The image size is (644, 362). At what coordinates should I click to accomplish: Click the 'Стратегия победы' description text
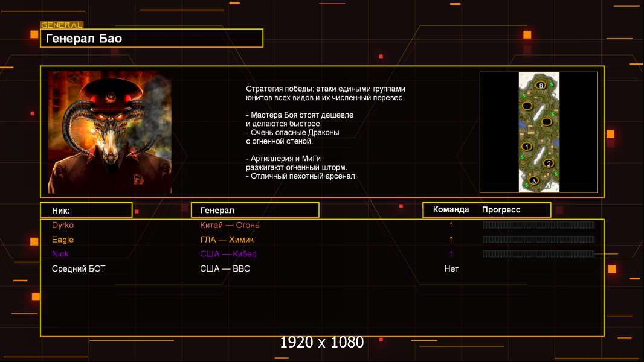[325, 93]
